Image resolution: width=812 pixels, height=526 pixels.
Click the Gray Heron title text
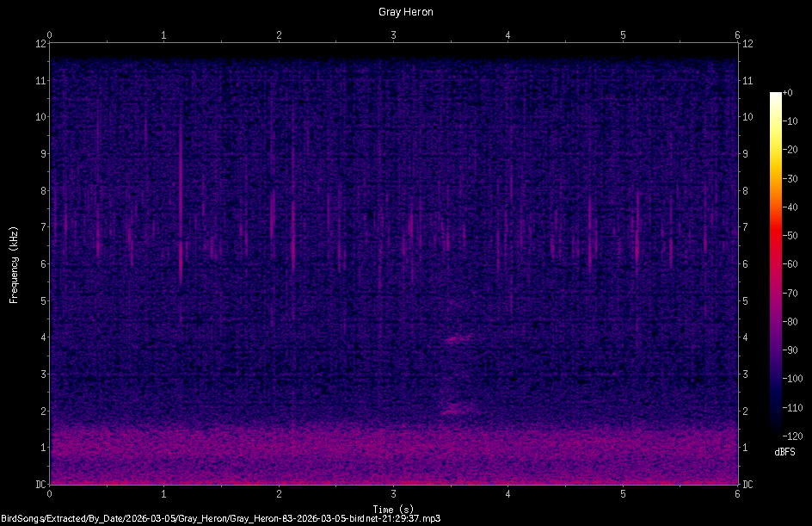coord(405,11)
